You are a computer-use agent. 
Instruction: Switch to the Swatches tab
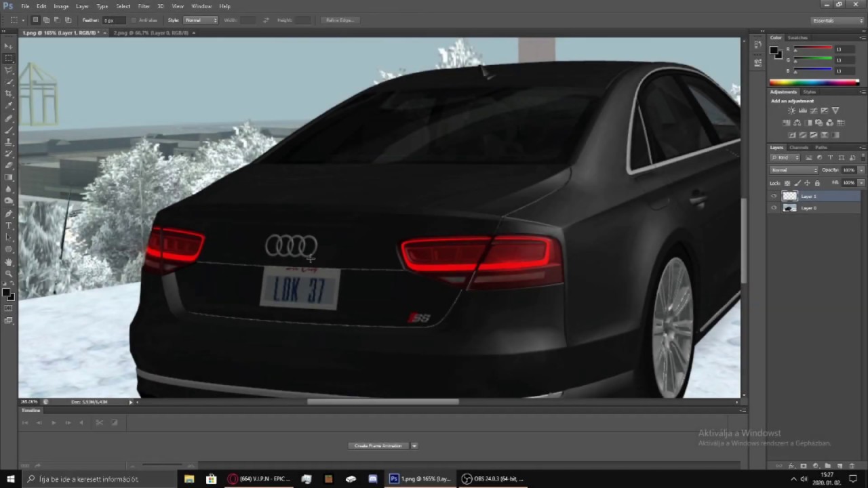798,37
